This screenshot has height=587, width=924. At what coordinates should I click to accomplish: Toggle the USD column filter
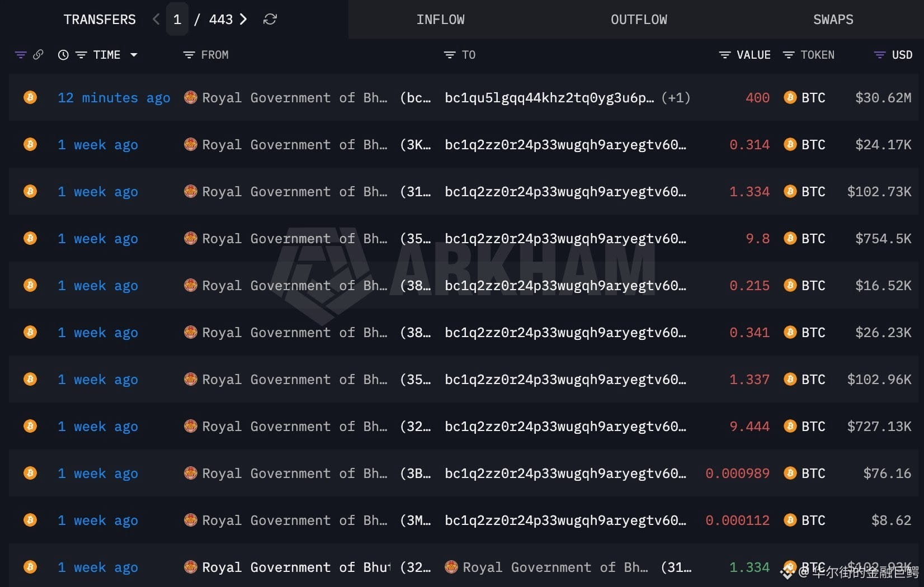[x=880, y=55]
